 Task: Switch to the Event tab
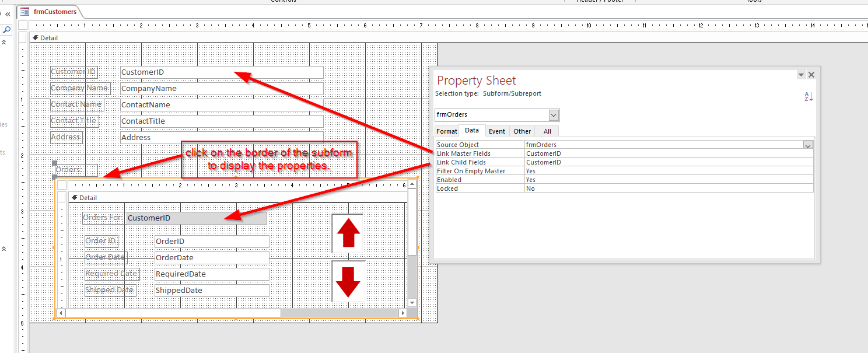[497, 131]
